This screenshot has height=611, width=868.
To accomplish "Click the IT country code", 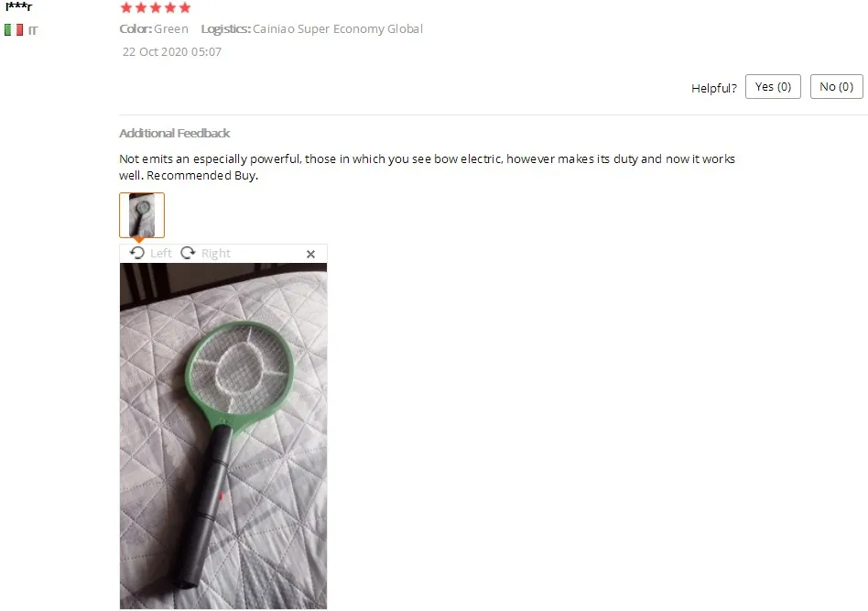I will click(33, 30).
